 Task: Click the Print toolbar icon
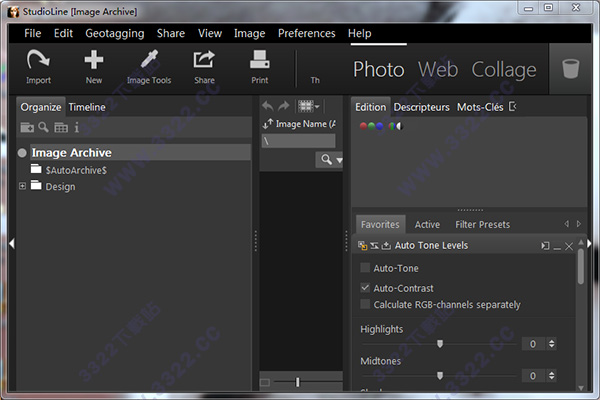tap(258, 62)
